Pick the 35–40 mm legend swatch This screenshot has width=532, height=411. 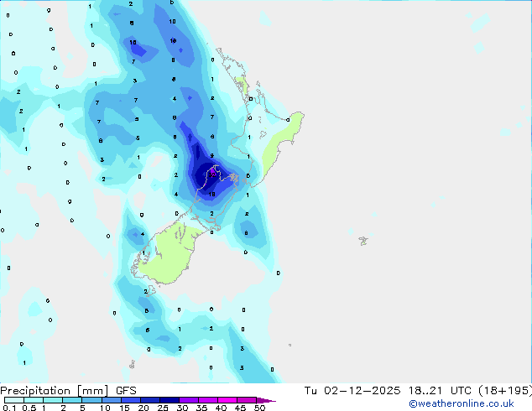pyautogui.click(x=207, y=400)
